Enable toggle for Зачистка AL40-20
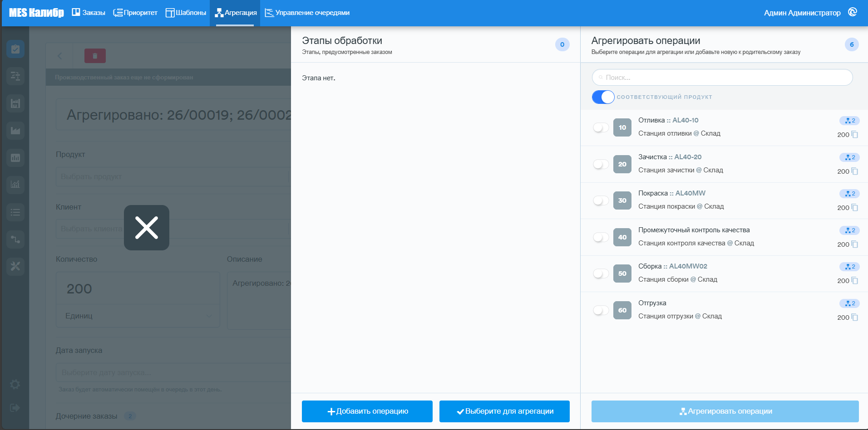Viewport: 868px width, 430px height. [601, 164]
